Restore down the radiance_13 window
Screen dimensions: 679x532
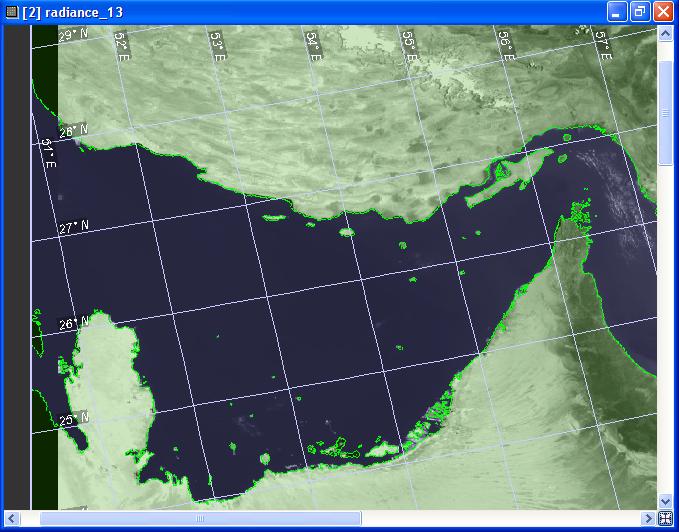click(640, 12)
